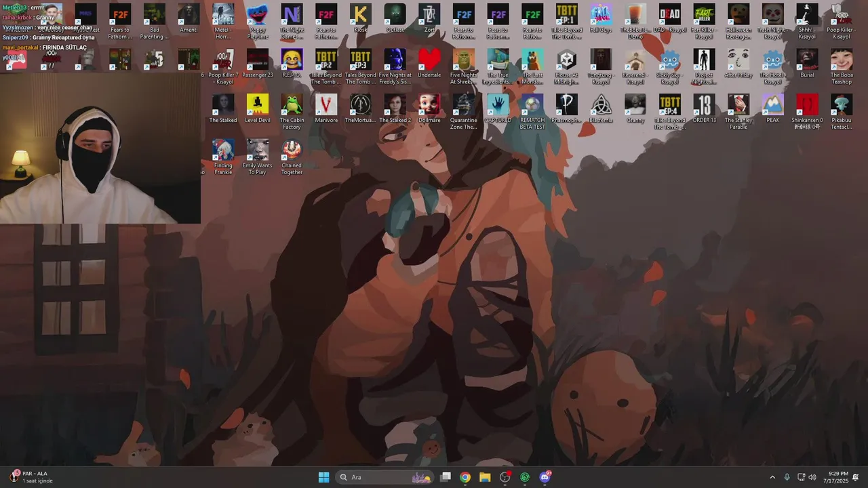Click the Ara taskbar search box
This screenshot has height=488, width=868.
(384, 477)
